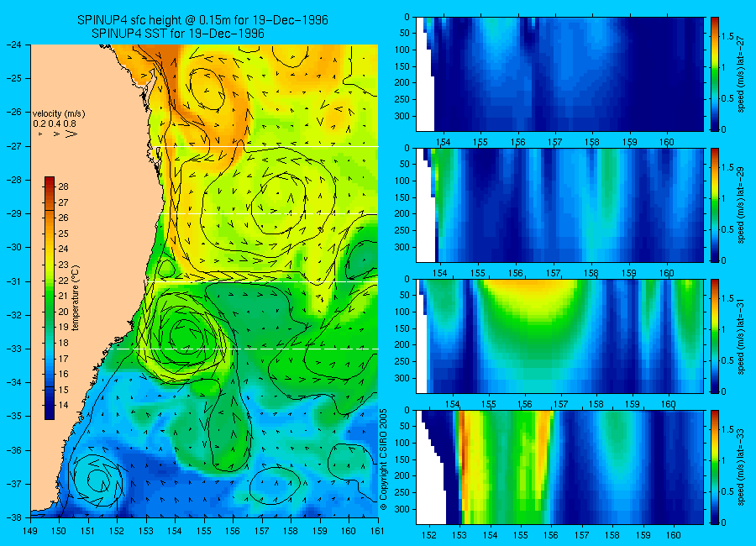Click longitude tick 149 on the map axis
This screenshot has width=756, height=546.
30,531
